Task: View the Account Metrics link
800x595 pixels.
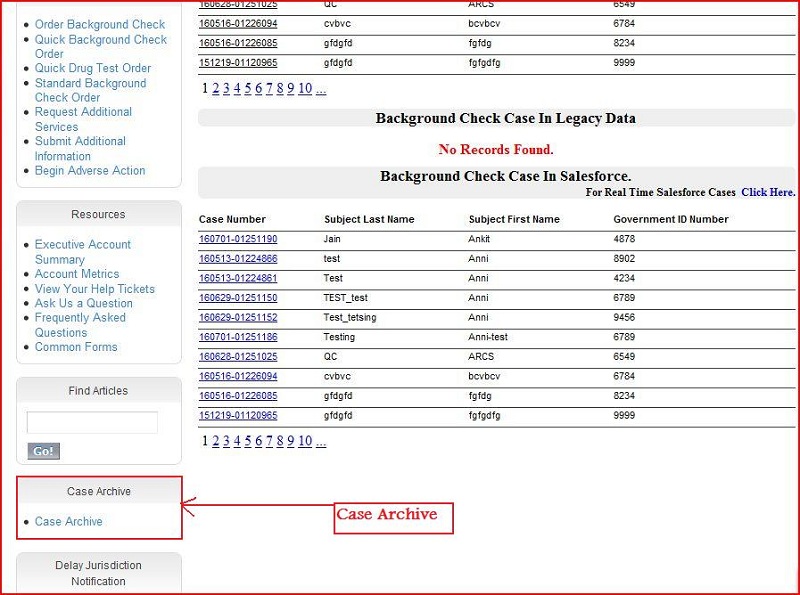Action: point(77,274)
